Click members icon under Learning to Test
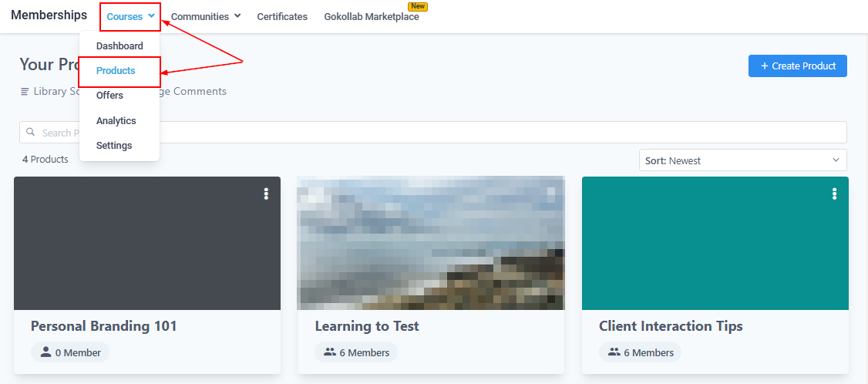The image size is (868, 384). coord(330,352)
